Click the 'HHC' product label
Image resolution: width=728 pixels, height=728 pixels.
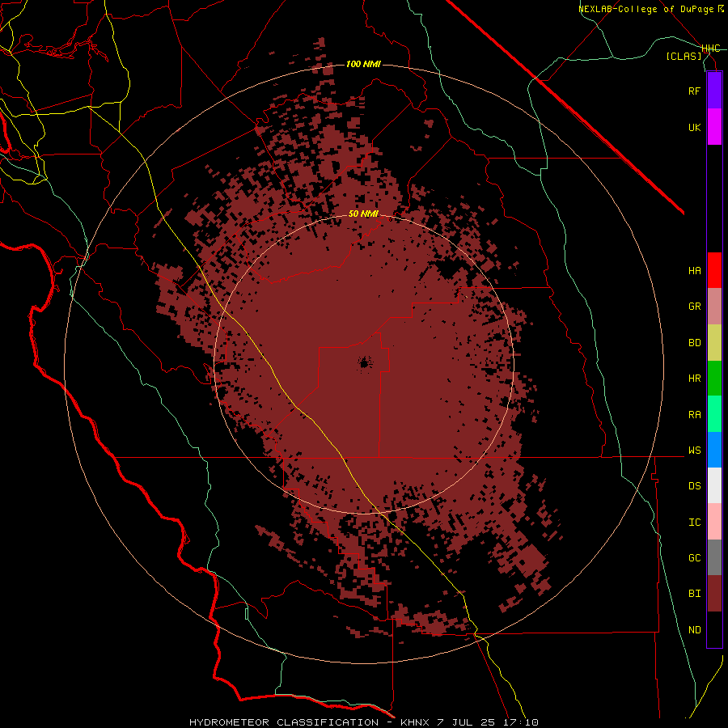click(x=711, y=49)
